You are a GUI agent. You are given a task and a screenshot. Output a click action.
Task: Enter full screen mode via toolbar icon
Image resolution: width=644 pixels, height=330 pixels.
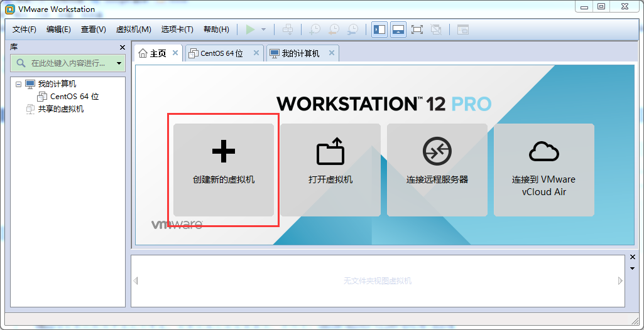417,29
